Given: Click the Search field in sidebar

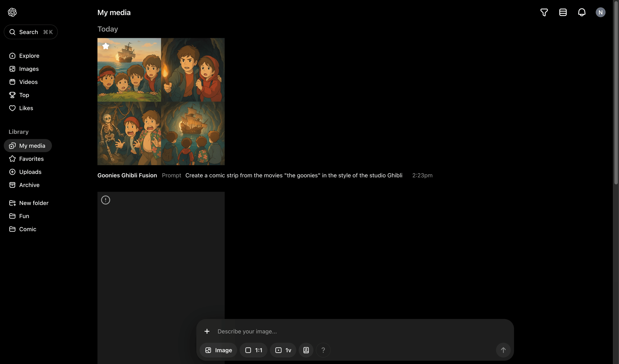Looking at the screenshot, I should 31,32.
